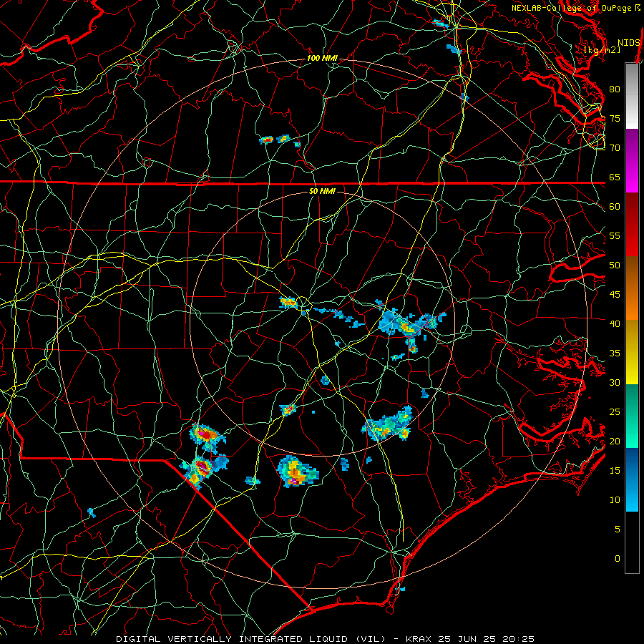644x644 pixels.
Task: Select the 65 value on the scale
Action: pos(615,177)
